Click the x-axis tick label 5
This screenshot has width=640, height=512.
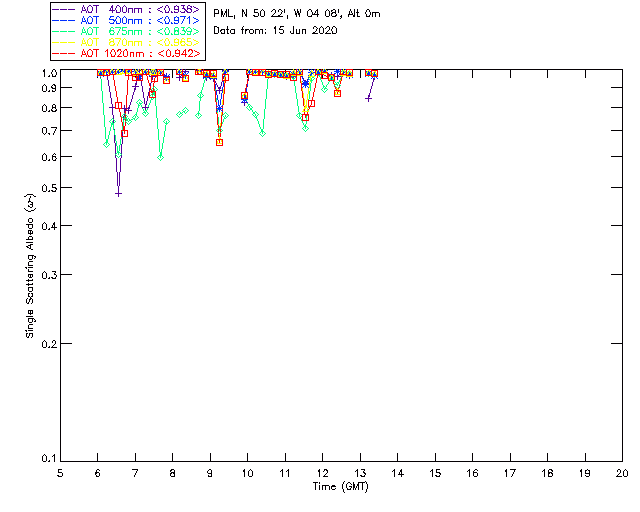tap(60, 473)
